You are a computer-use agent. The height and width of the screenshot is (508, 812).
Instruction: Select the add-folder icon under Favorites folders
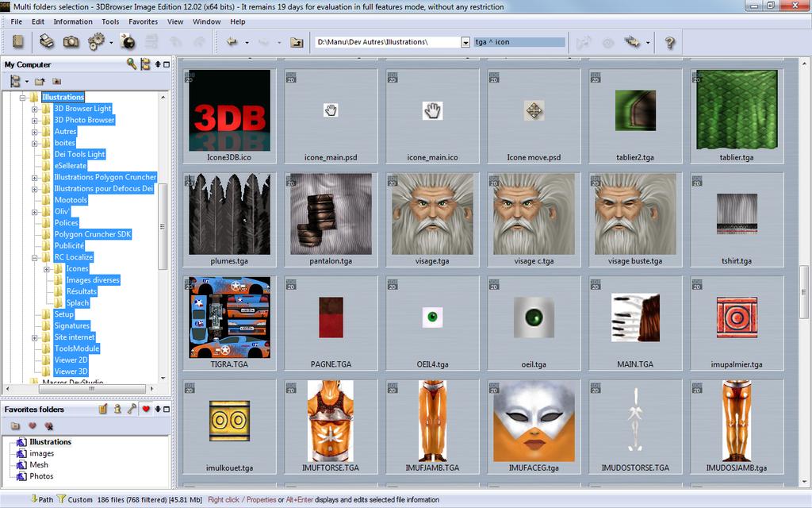click(x=15, y=425)
